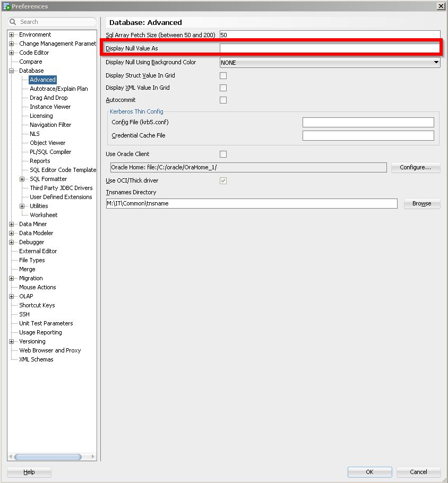
Task: Toggle Display Struct Value In Grid checkbox
Action: (x=223, y=75)
